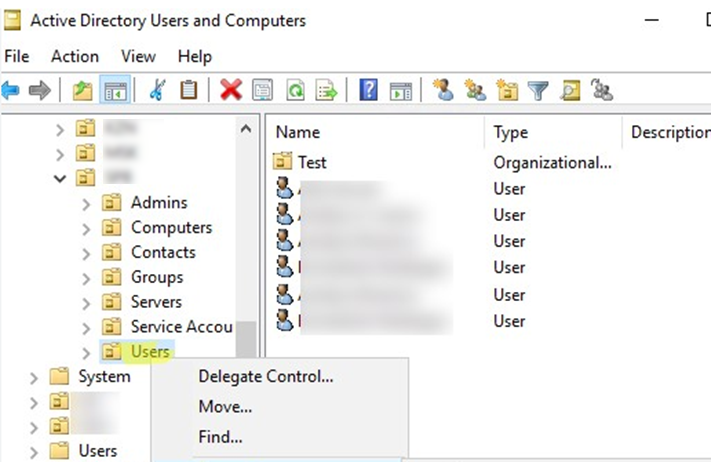Collapse the expanded parent OU chevron
The image size is (711, 462).
click(x=59, y=179)
